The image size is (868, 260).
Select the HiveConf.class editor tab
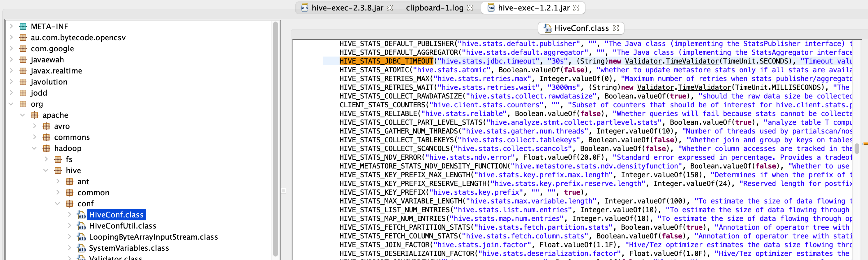coord(581,28)
